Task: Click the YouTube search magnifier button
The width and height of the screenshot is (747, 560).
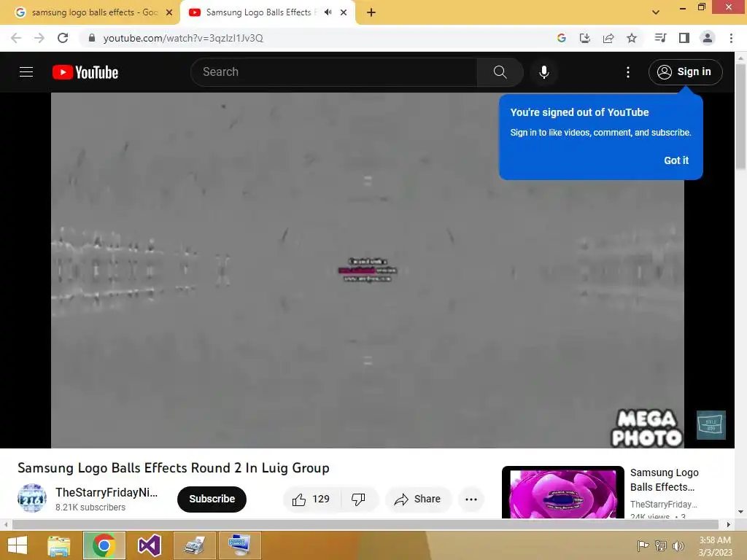Action: [500, 72]
